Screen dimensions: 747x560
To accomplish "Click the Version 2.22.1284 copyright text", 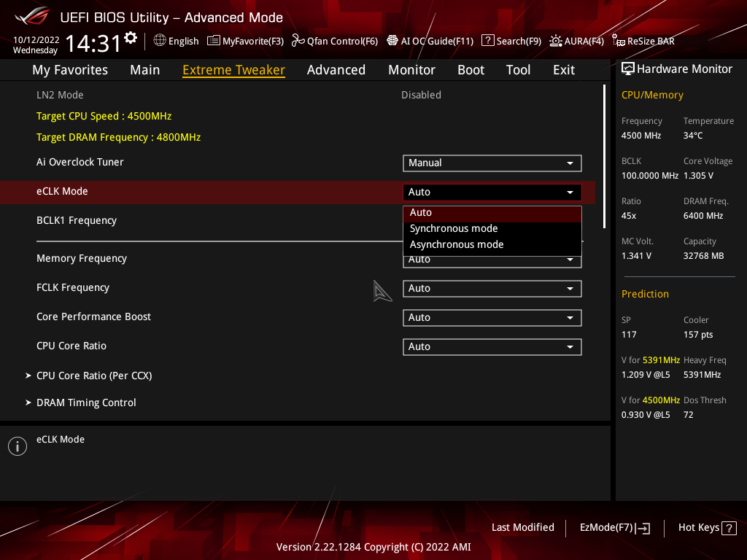I will pyautogui.click(x=373, y=547).
